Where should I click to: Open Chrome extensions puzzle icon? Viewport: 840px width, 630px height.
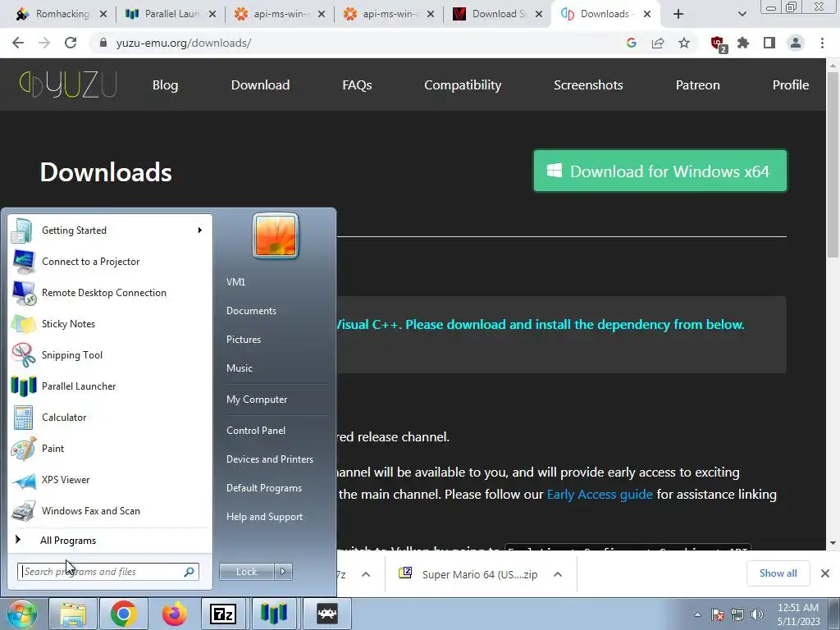click(743, 43)
